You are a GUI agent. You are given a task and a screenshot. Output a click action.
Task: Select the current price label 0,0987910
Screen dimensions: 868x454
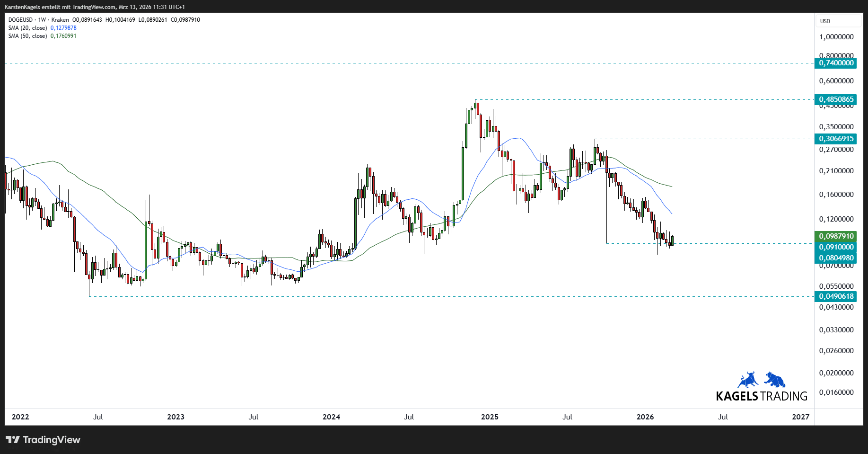click(x=835, y=236)
